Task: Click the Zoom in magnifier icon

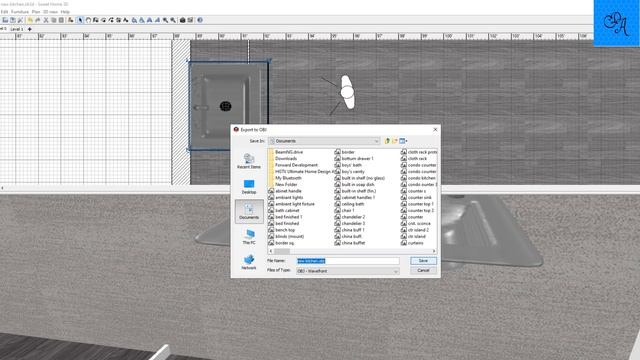Action: pyautogui.click(x=165, y=20)
